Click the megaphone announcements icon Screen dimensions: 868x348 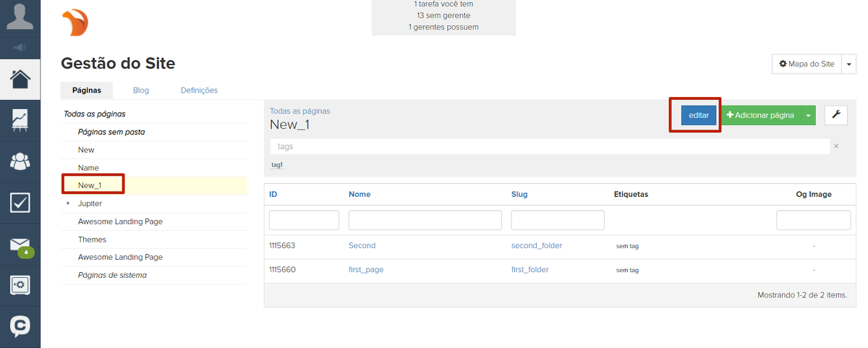(20, 48)
